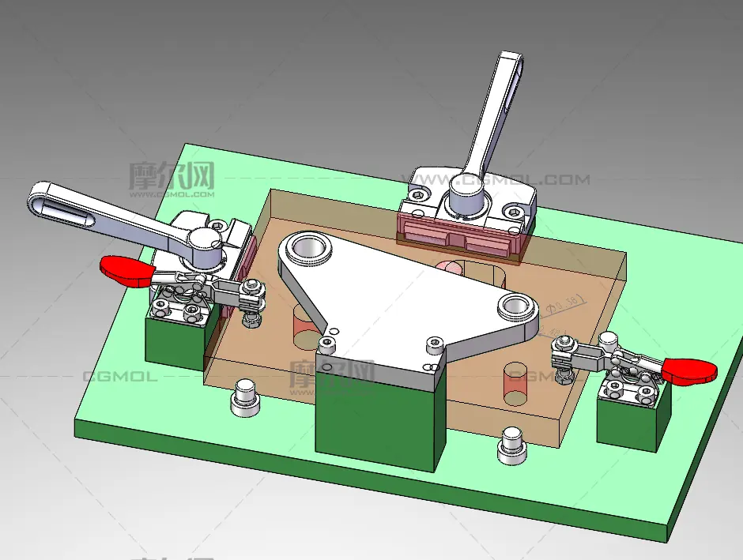
Task: Click the 摩尔网 watermark logo
Action: [x=171, y=176]
